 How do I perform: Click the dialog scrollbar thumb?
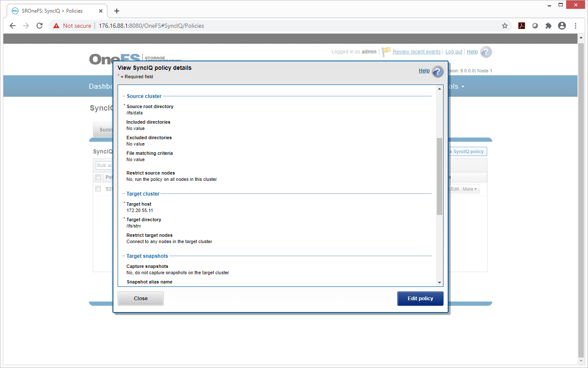[439, 176]
